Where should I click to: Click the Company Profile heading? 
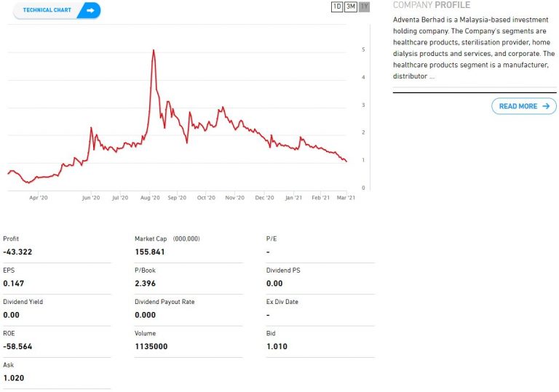432,5
